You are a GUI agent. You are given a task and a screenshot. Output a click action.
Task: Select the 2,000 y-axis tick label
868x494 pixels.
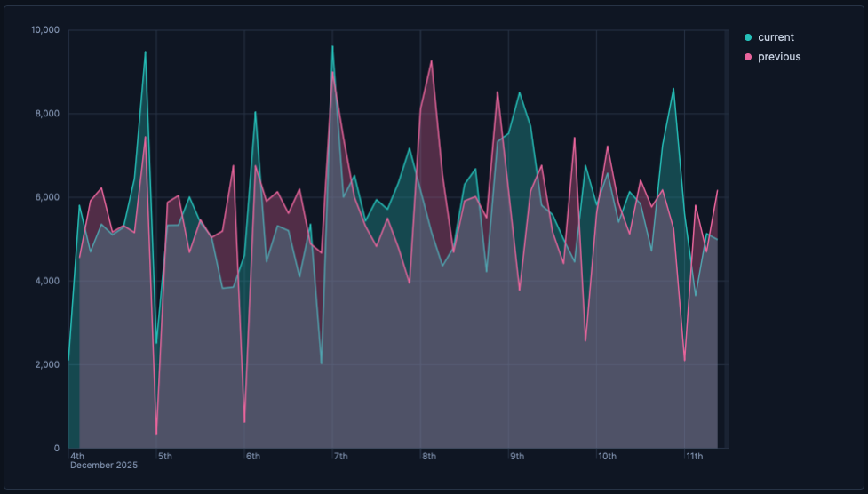(x=47, y=364)
